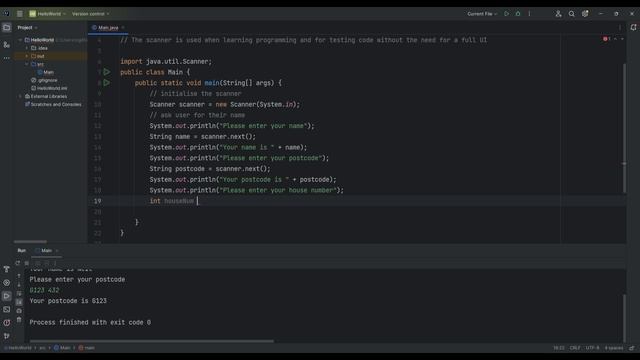
Task: Open HelloWorld project dropdown
Action: click(x=47, y=13)
